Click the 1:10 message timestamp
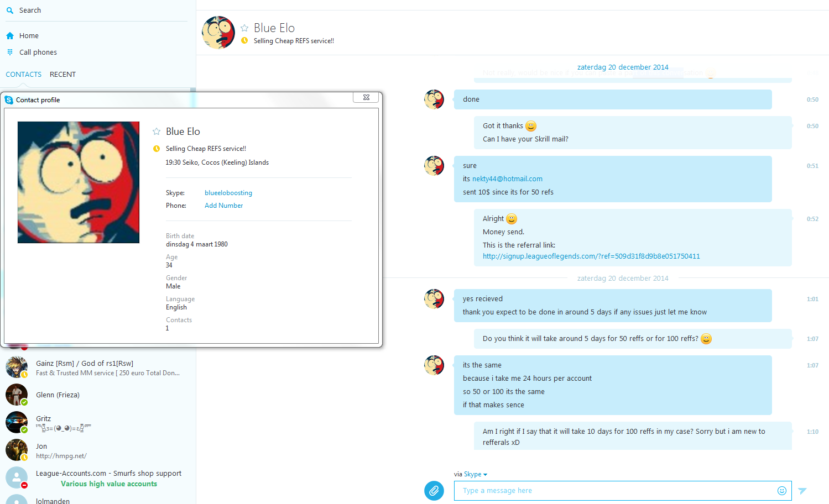Image resolution: width=829 pixels, height=504 pixels. [812, 432]
